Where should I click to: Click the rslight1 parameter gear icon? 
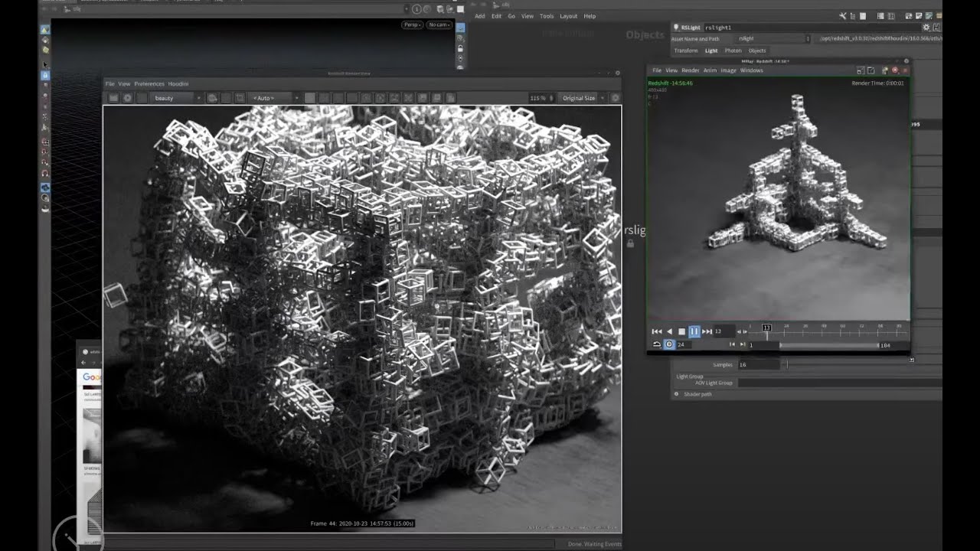[926, 28]
